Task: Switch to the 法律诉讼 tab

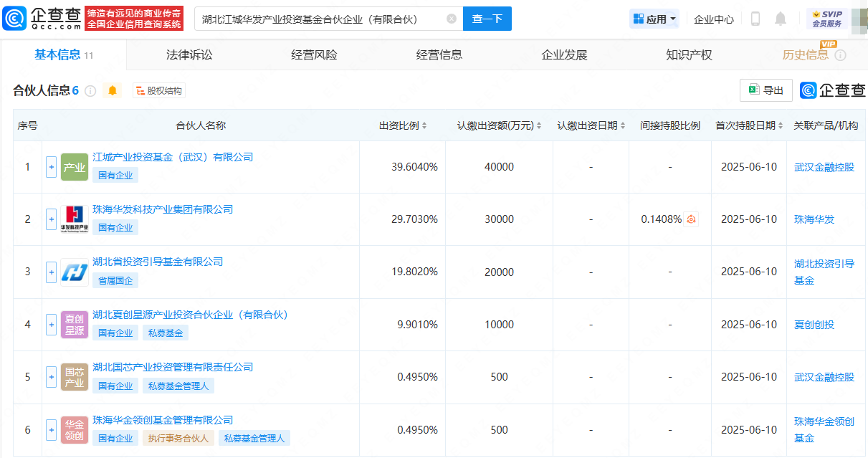Action: [189, 55]
